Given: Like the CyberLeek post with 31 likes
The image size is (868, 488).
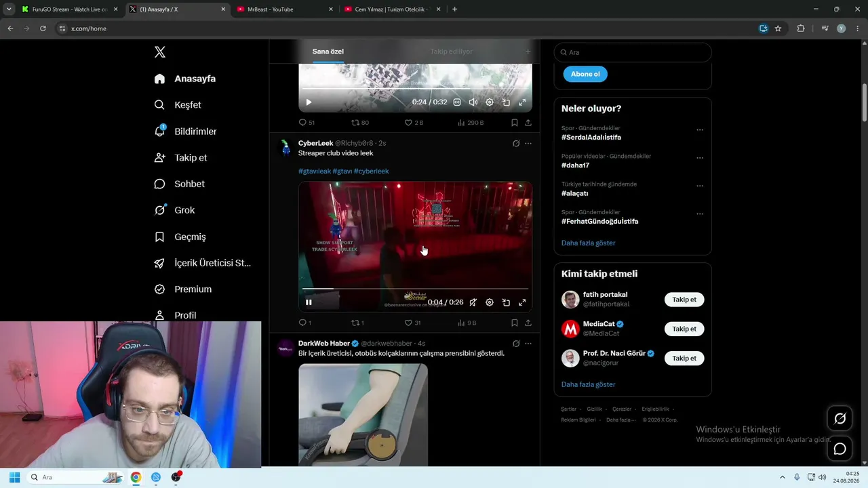Looking at the screenshot, I should tap(413, 323).
